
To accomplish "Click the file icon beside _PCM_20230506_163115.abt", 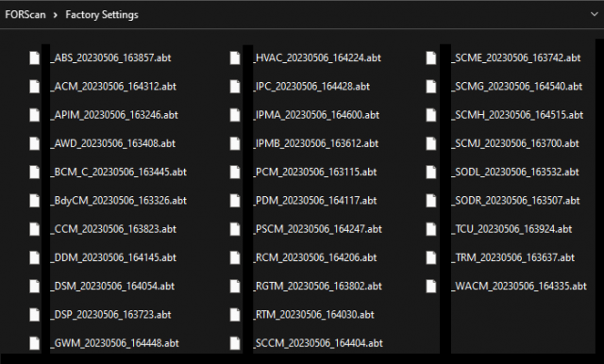I will click(235, 172).
